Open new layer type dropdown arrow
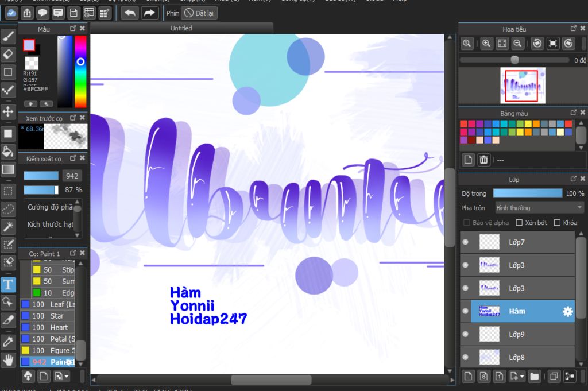The image size is (588, 391). point(522,376)
